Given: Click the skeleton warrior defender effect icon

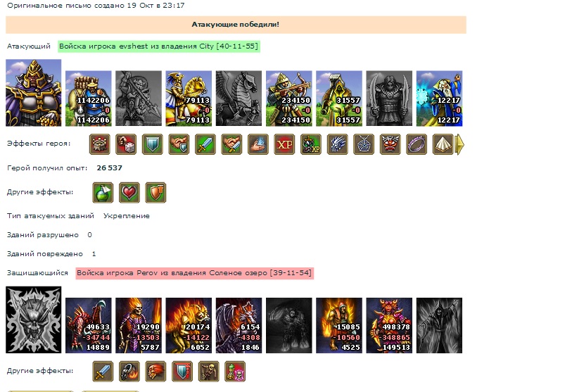Looking at the screenshot, I should pyautogui.click(x=209, y=372).
